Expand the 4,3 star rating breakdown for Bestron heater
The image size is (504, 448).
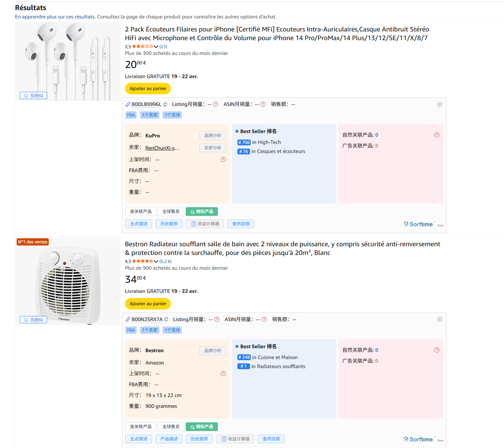pyautogui.click(x=156, y=261)
